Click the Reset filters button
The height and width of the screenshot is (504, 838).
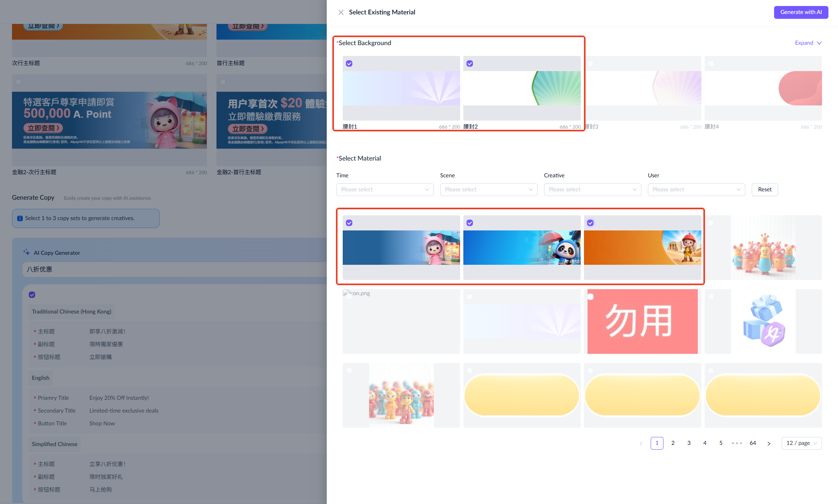tap(765, 190)
